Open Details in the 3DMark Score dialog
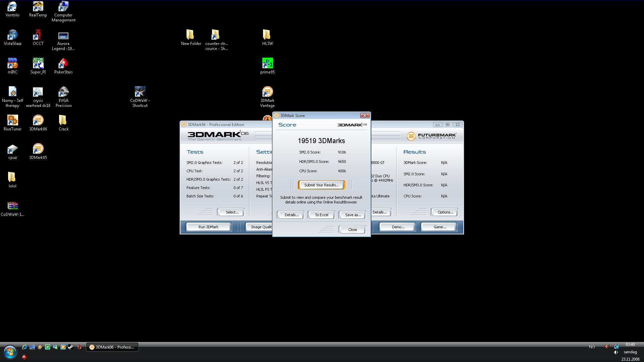 291,215
